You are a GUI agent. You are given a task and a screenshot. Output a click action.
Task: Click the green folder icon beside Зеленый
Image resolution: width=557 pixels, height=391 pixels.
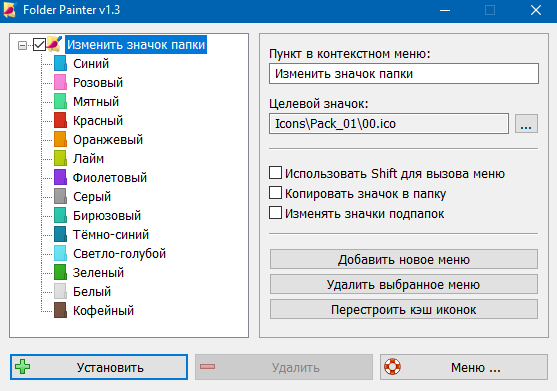point(60,272)
